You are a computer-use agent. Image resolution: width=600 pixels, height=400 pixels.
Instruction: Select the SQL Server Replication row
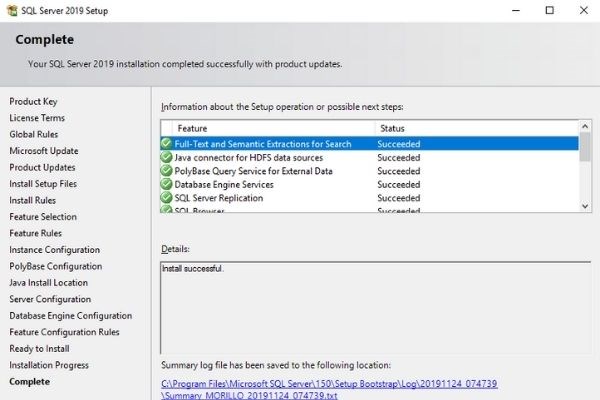pos(370,198)
